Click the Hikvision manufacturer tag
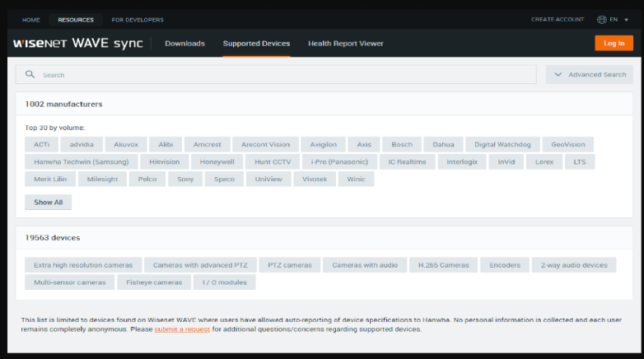 [x=164, y=162]
